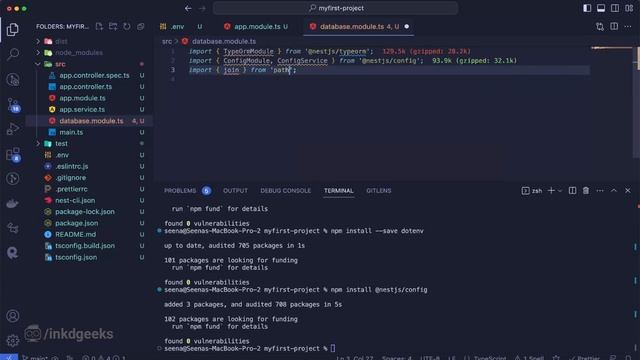The height and width of the screenshot is (360, 640).
Task: Open the Output panel tab
Action: point(235,191)
